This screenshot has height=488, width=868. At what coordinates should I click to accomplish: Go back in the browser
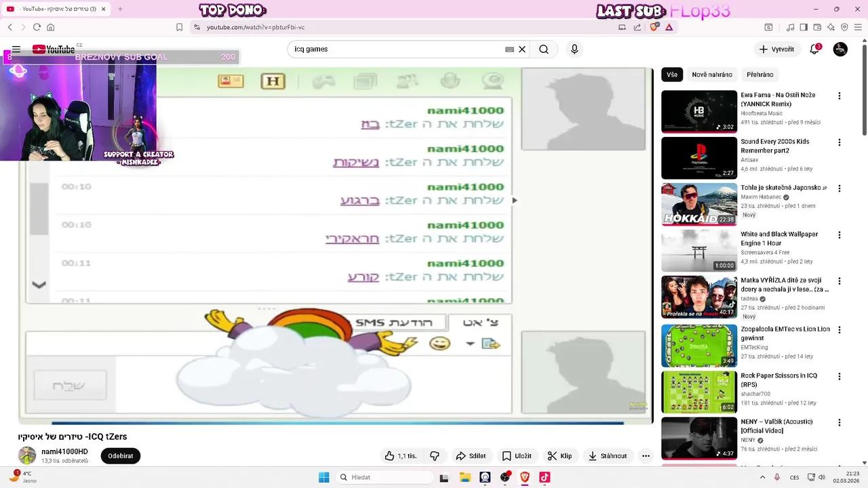tap(10, 27)
